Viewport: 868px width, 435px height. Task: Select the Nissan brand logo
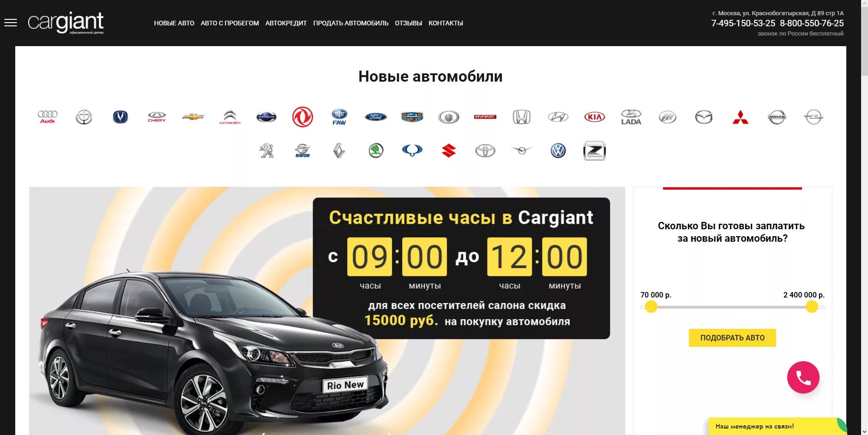777,117
